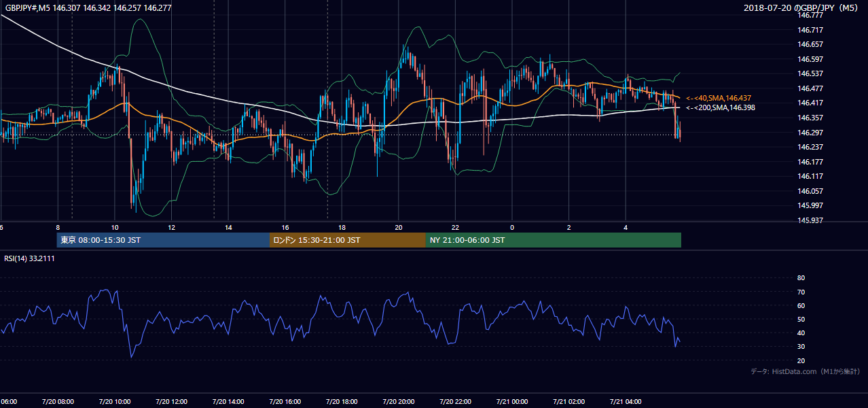Click RSI scale value 80
The image size is (868, 408).
coord(801,278)
